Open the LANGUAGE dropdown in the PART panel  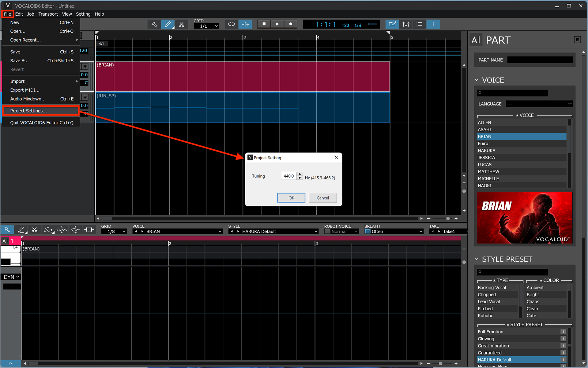539,104
